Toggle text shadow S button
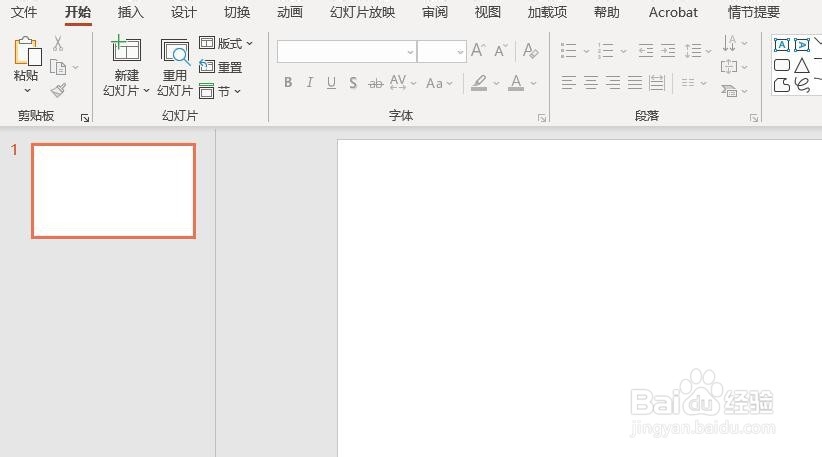 [353, 83]
